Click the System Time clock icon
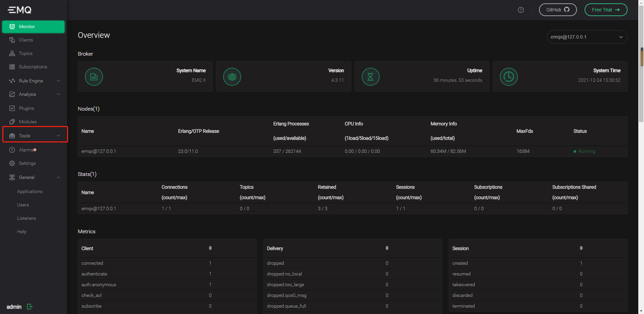This screenshot has height=314, width=644. (509, 77)
